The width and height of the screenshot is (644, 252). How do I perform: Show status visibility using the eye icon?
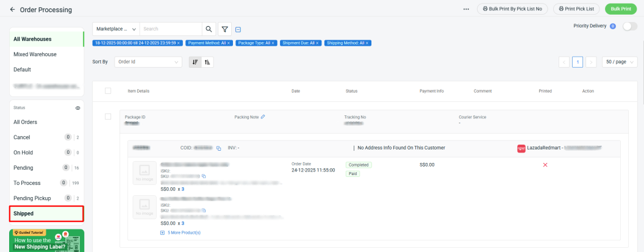(77, 107)
